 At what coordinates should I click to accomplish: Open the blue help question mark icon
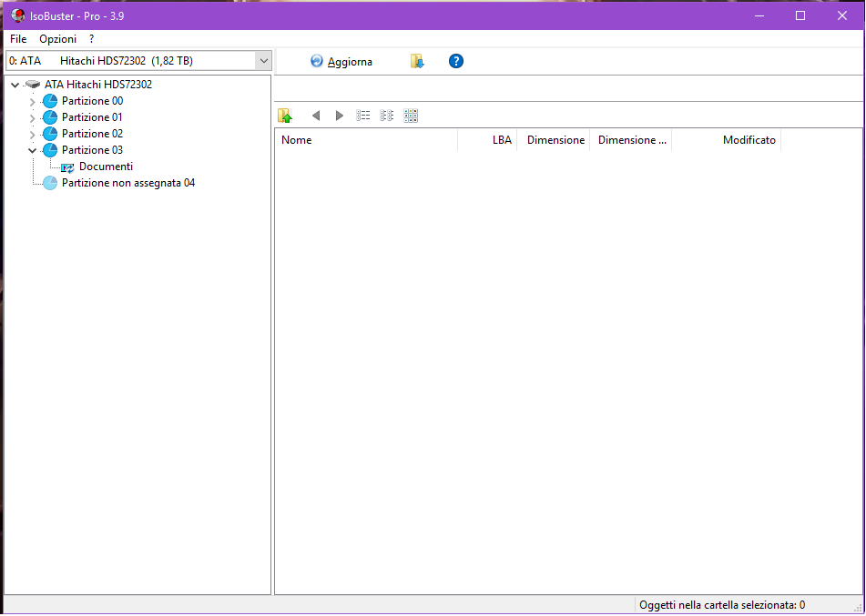pyautogui.click(x=456, y=61)
